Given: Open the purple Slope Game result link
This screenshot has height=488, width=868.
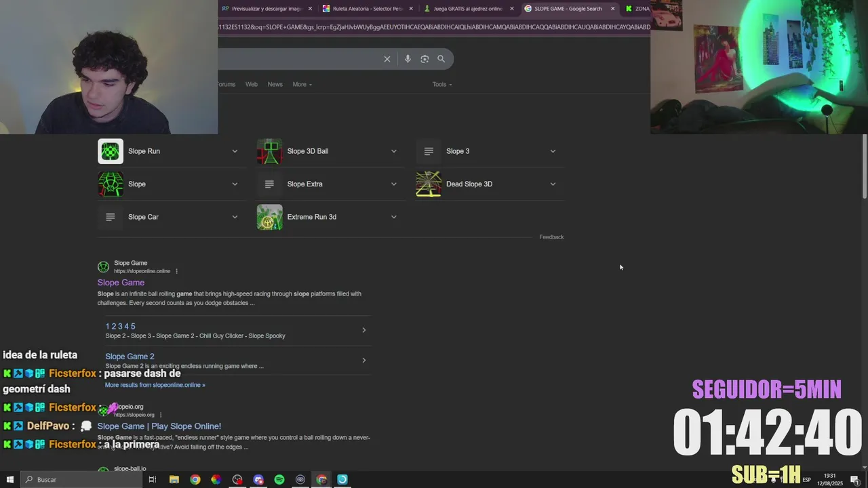Looking at the screenshot, I should (x=121, y=283).
